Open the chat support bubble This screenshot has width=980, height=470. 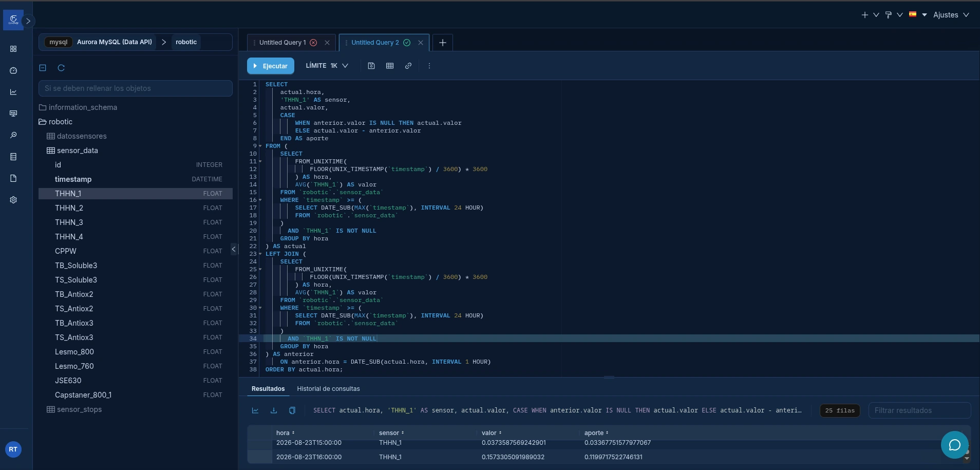955,445
